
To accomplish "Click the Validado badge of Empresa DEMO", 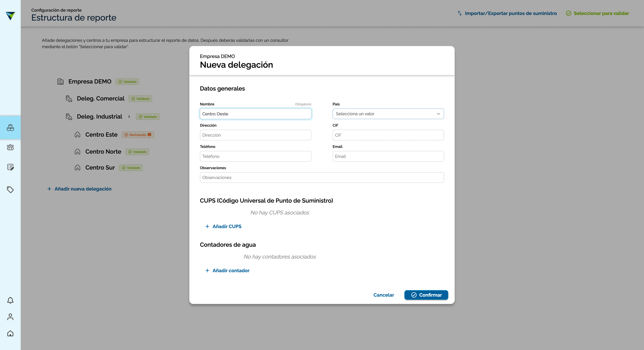I will tap(127, 82).
